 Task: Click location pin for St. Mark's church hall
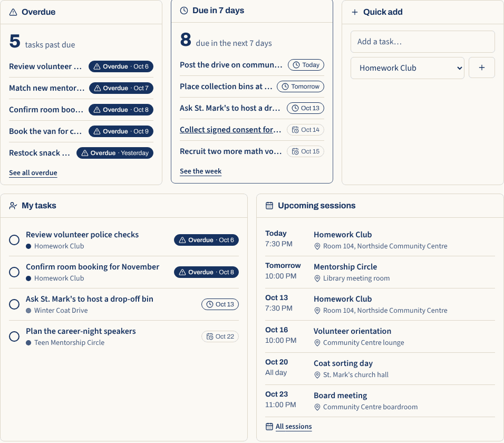pos(317,375)
